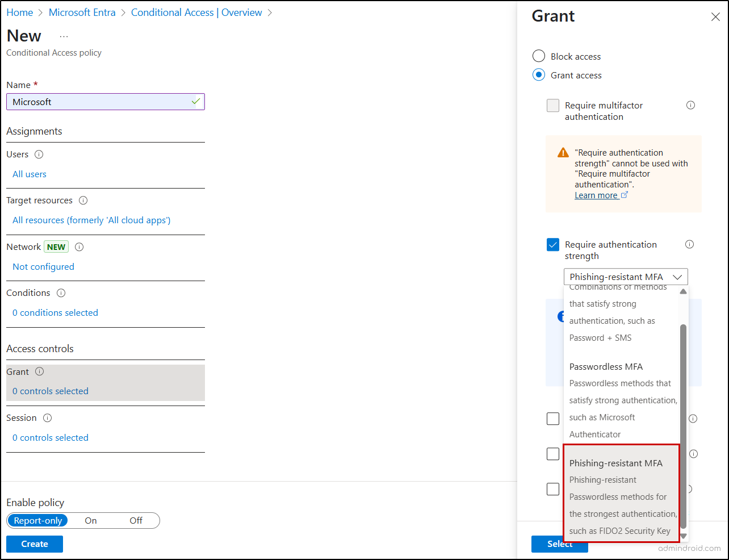Viewport: 729px width, 560px height.
Task: Go to Home breadcrumb
Action: [20, 12]
